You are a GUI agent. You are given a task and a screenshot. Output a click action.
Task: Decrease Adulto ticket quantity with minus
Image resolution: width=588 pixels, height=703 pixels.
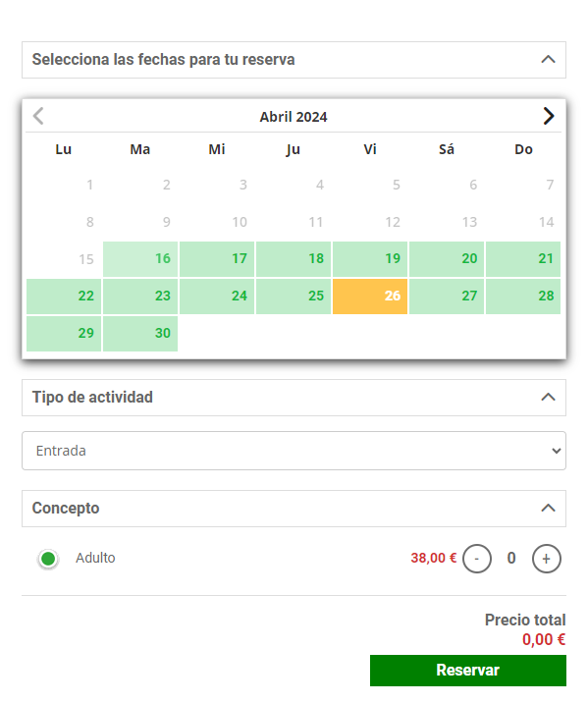[x=477, y=559]
